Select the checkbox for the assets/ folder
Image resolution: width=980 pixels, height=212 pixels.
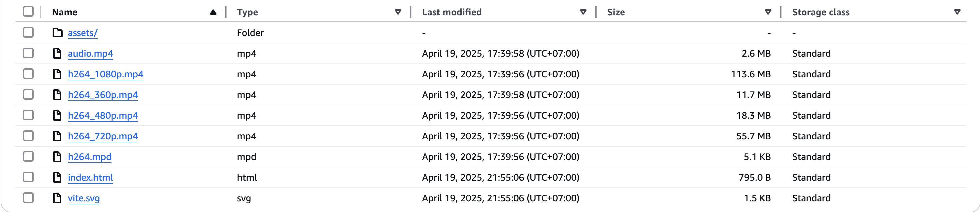tap(28, 32)
